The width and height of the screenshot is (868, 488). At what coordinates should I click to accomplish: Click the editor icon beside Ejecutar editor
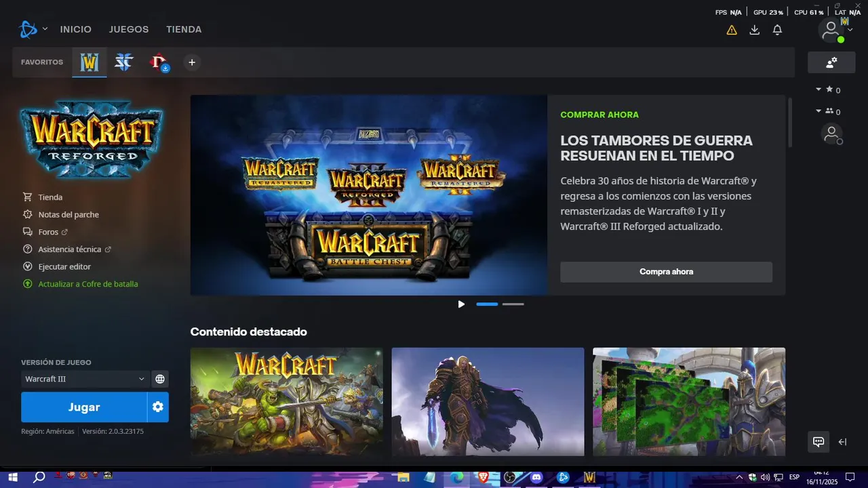(28, 266)
